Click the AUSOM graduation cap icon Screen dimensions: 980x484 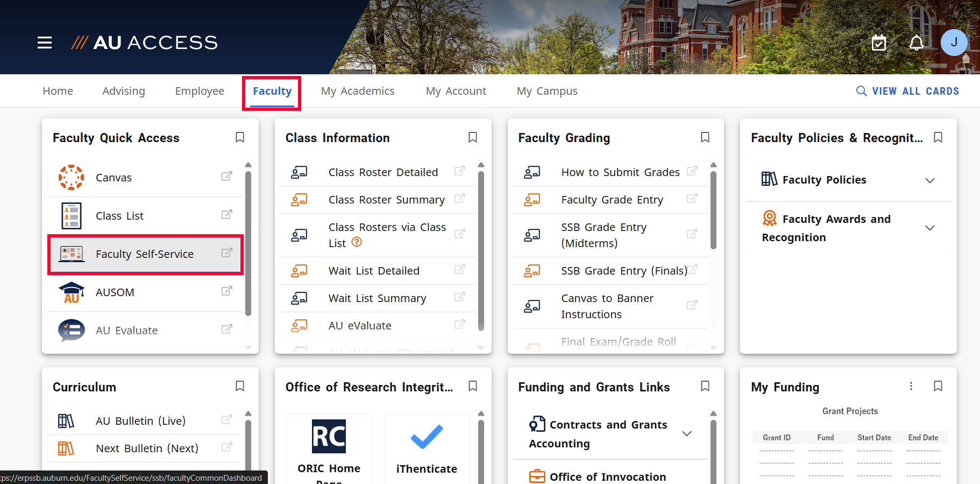click(x=71, y=292)
